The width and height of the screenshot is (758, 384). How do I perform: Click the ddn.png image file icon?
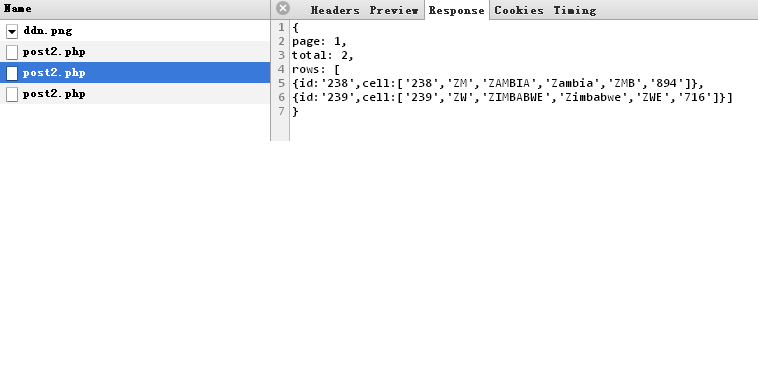point(12,31)
